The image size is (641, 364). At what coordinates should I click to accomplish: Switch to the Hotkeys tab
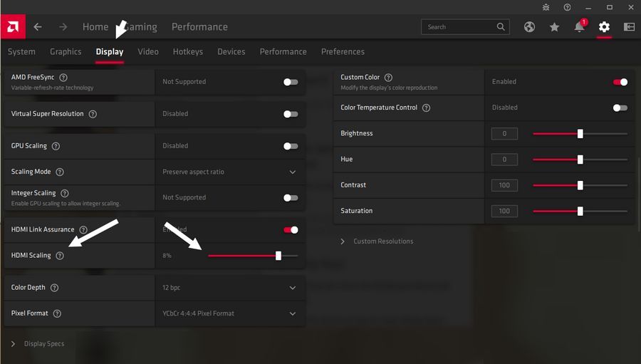pos(187,51)
